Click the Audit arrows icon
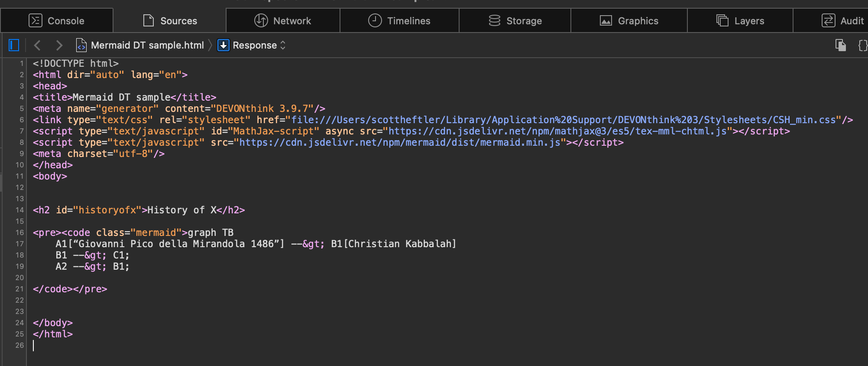The height and width of the screenshot is (366, 868). (828, 20)
